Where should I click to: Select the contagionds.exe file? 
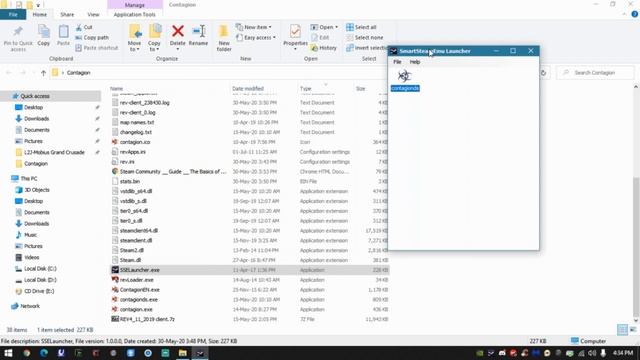[249, 300]
